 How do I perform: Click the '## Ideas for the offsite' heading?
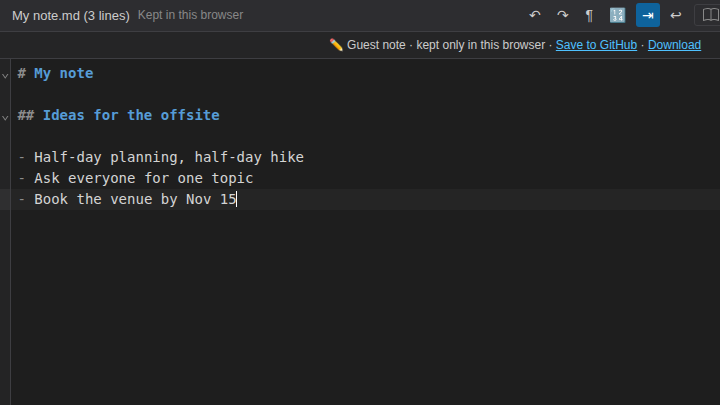tap(118, 115)
